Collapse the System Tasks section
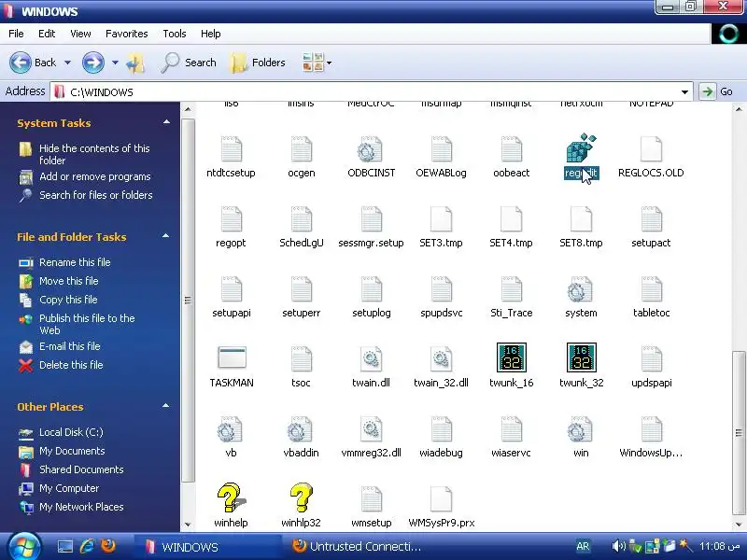The width and height of the screenshot is (747, 560). point(166,122)
